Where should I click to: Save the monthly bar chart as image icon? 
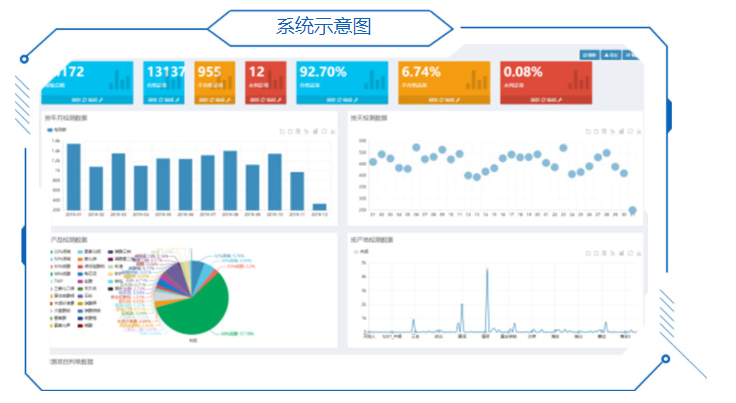pos(333,131)
